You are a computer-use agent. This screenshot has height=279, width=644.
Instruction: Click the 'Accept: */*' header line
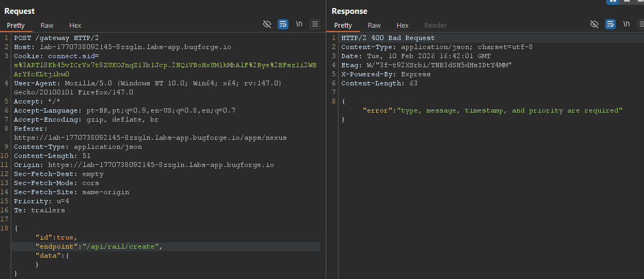(37, 101)
